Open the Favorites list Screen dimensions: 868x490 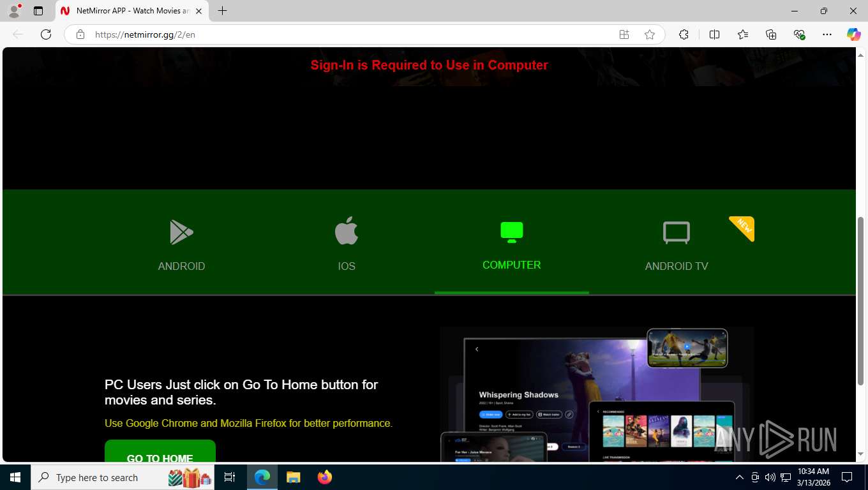(743, 34)
